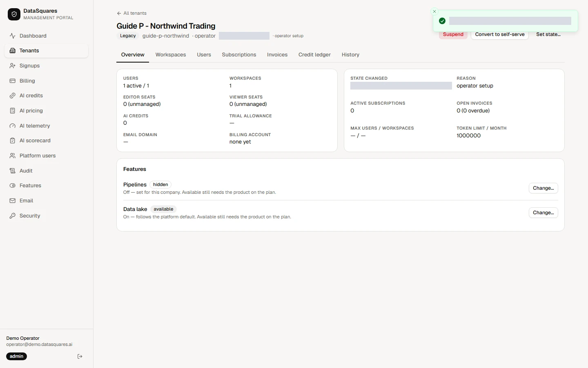Click the admin role badge
Viewport: 588px width, 368px height.
(16, 357)
